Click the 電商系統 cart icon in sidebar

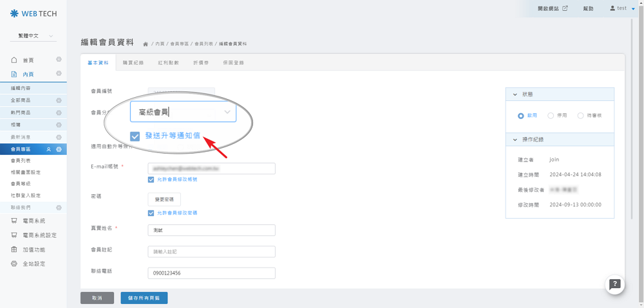click(x=14, y=221)
